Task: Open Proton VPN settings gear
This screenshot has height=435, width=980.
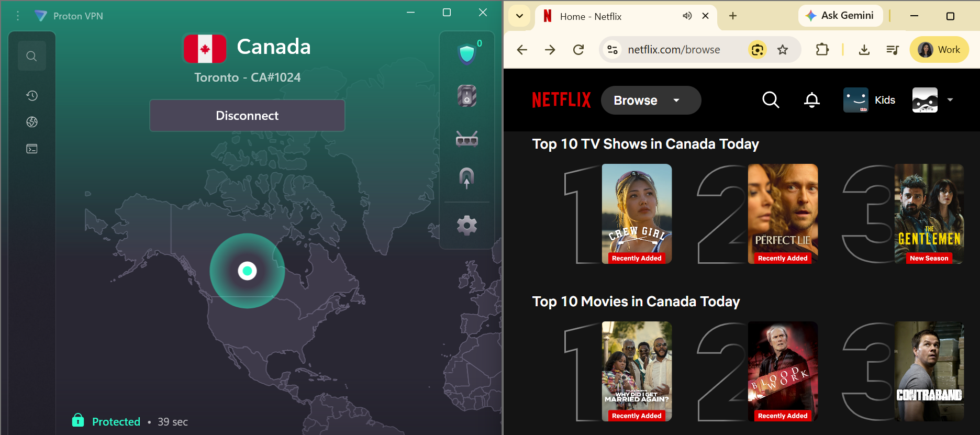Action: point(466,226)
